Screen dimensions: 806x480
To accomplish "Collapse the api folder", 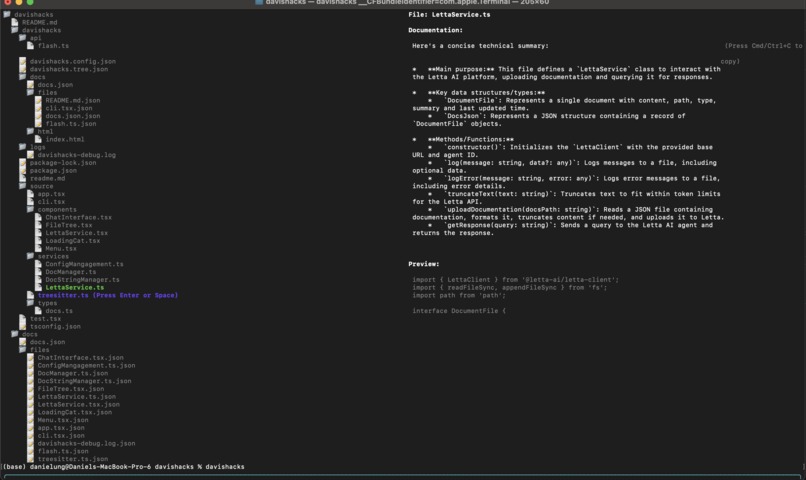I will pyautogui.click(x=23, y=38).
